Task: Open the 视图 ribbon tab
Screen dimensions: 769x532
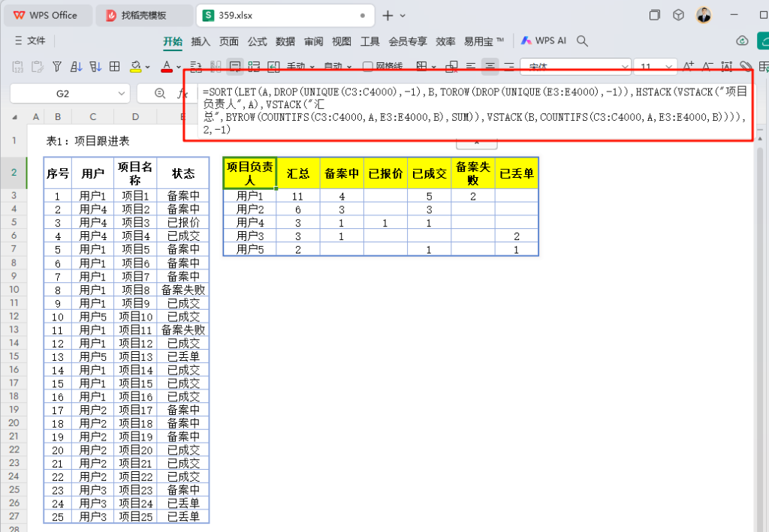Action: click(x=342, y=41)
